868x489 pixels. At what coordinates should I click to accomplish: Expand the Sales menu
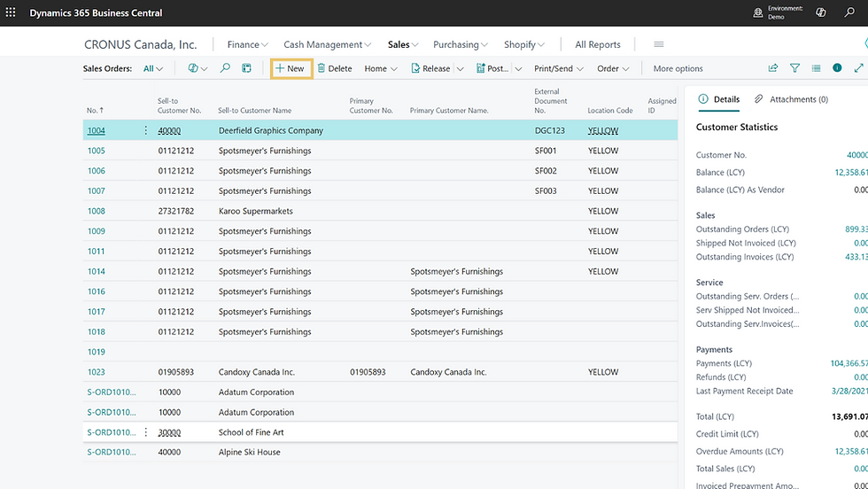tap(402, 44)
